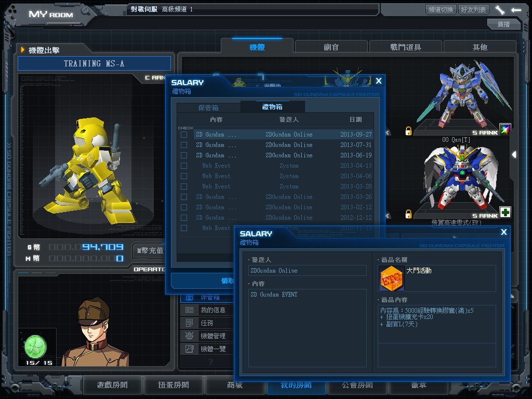Viewport: 532px width, 399px height.
Task: Open the 好友列表 friends list
Action: (473, 9)
